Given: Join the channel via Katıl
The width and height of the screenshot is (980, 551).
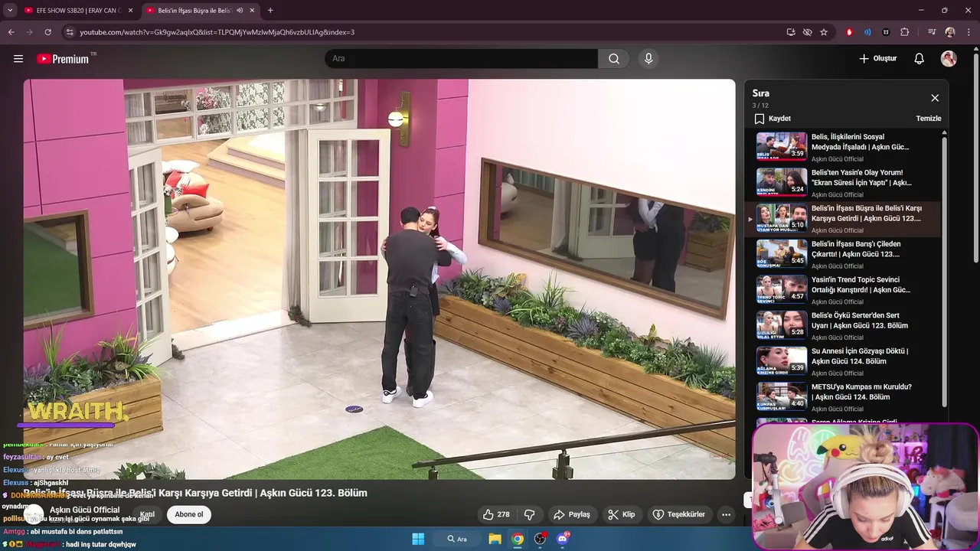Looking at the screenshot, I should (147, 514).
